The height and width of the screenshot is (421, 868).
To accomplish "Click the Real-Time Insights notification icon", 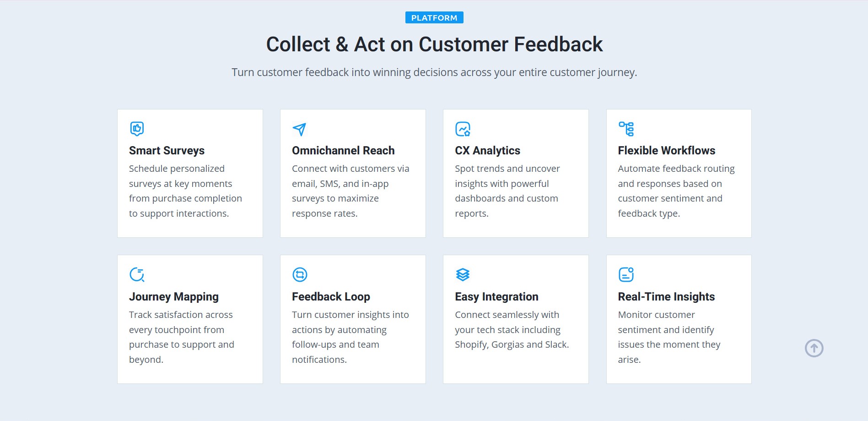I will tap(626, 274).
